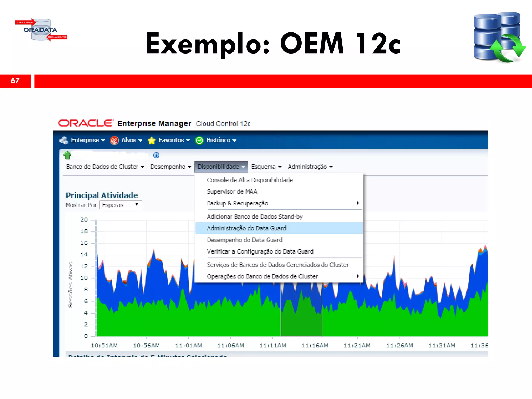The height and width of the screenshot is (399, 532).
Task: Select Console de Alta Disponibilidade
Action: click(279, 180)
